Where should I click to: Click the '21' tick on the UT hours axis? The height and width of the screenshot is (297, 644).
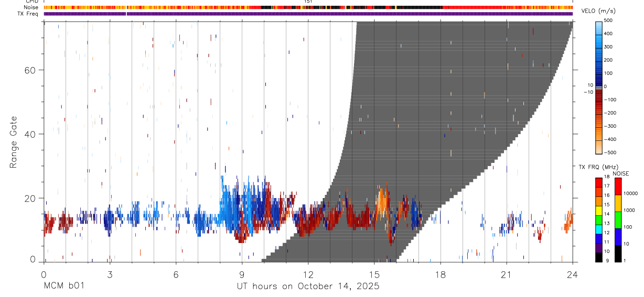pos(506,274)
